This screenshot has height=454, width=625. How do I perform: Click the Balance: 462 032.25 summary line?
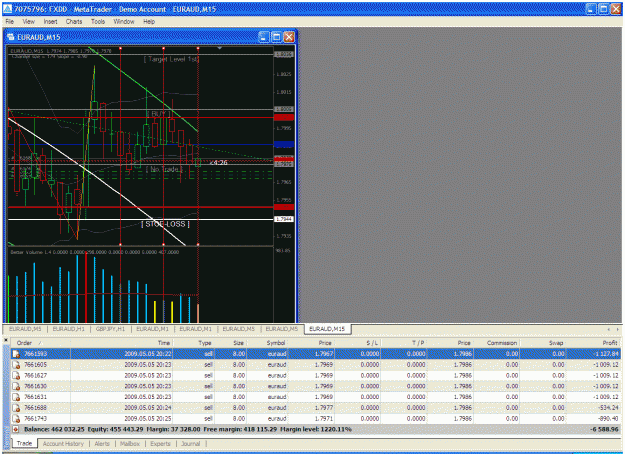188,429
